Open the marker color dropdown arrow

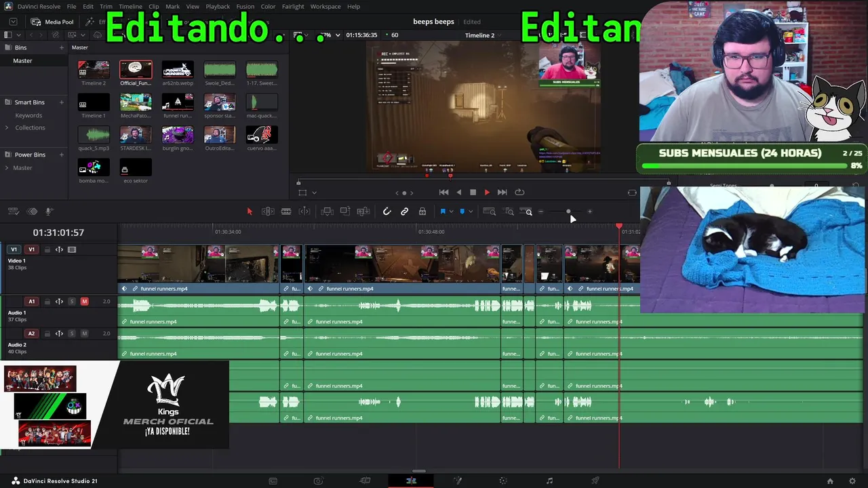tap(471, 211)
